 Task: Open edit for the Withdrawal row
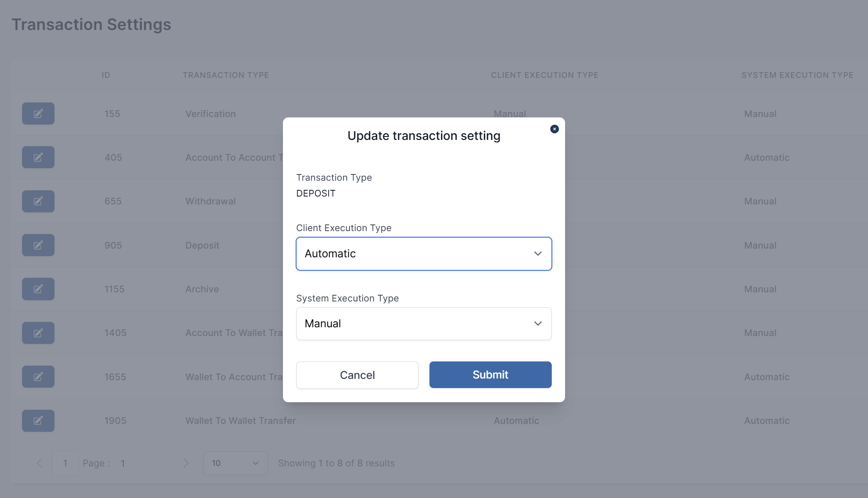coord(38,202)
